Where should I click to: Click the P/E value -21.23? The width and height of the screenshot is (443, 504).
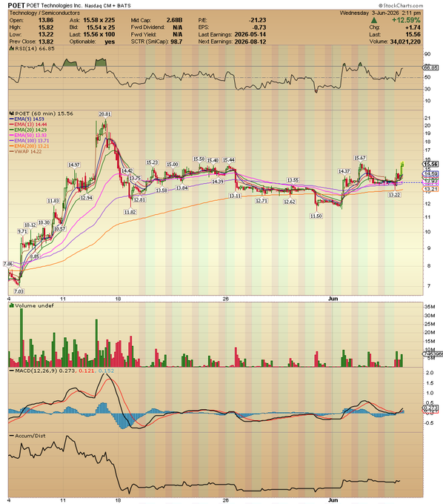tap(257, 20)
